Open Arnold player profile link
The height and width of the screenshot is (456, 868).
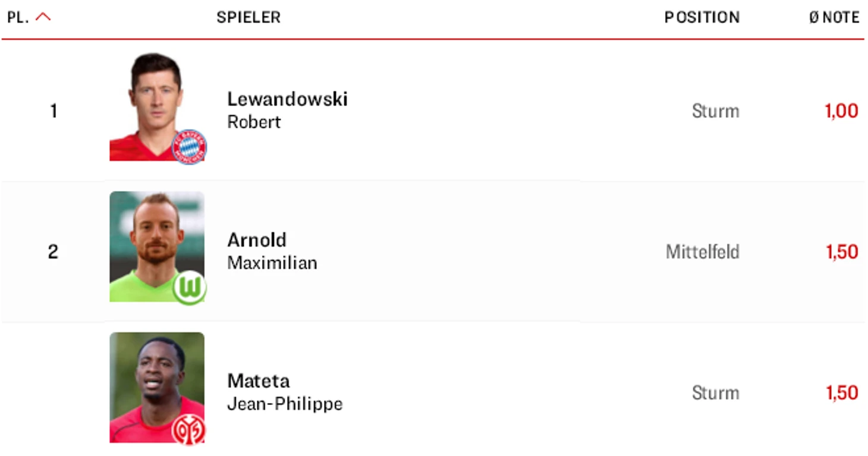click(257, 240)
